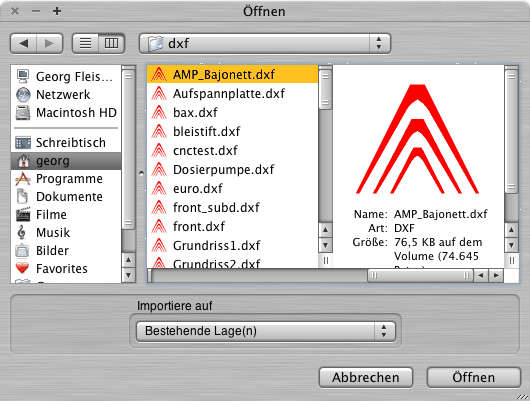The image size is (530, 401).
Task: Select file Grundriss1.dxf
Action: (x=233, y=245)
